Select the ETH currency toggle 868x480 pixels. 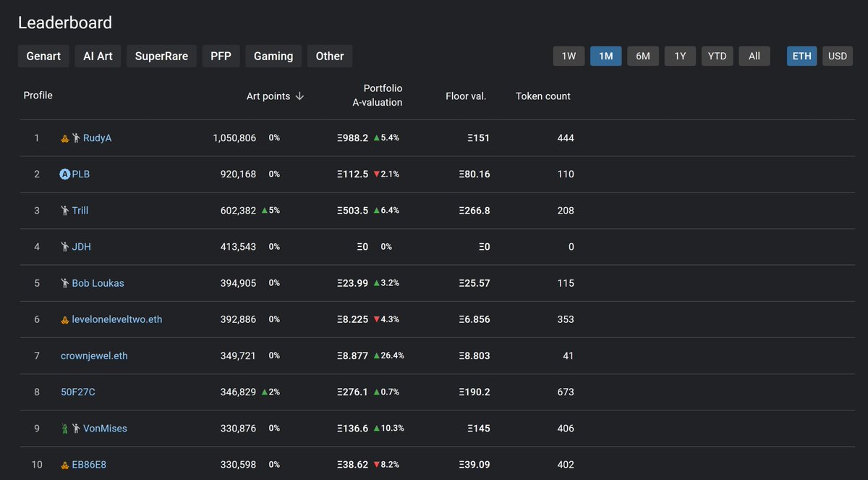click(801, 56)
